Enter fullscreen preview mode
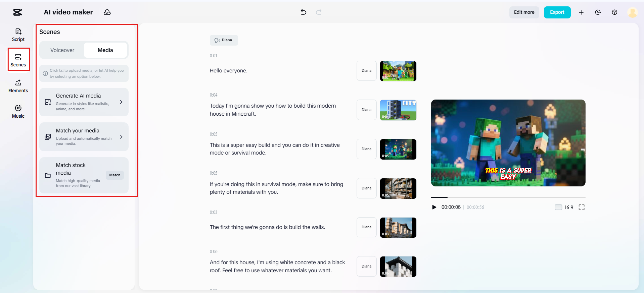644x293 pixels. 582,207
